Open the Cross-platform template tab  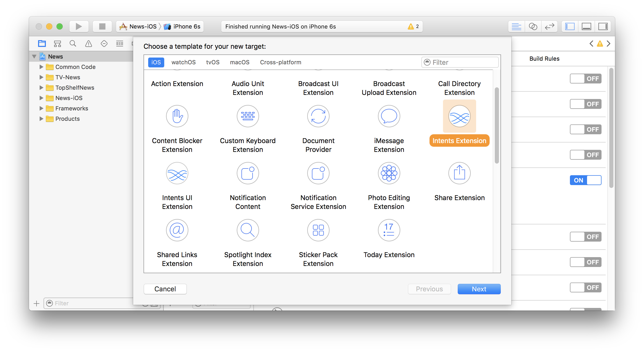(280, 62)
